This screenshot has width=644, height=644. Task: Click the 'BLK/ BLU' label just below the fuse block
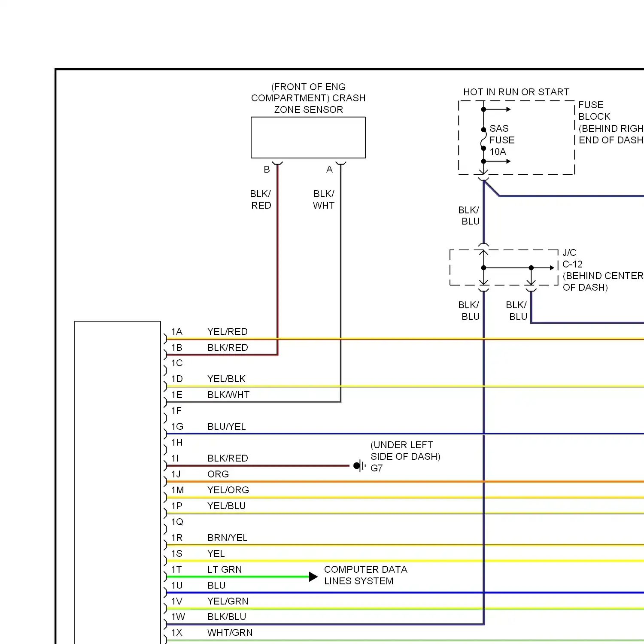pyautogui.click(x=469, y=216)
